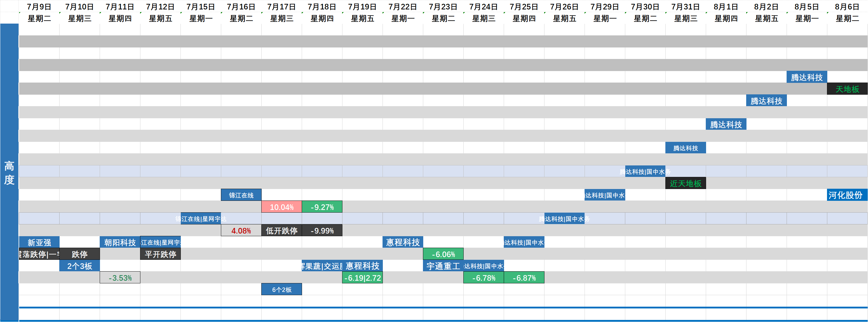Select 腾达科技 cell in the 8月5日 column
The image size is (868, 322).
pos(807,77)
